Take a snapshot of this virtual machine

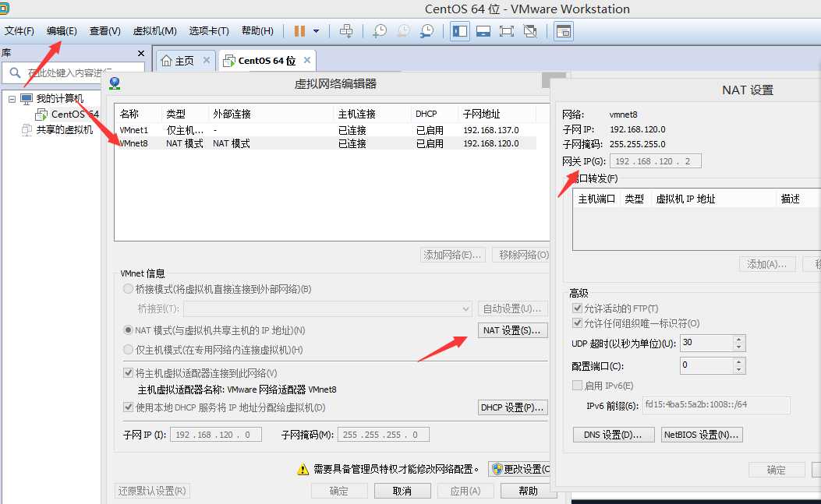pos(380,31)
